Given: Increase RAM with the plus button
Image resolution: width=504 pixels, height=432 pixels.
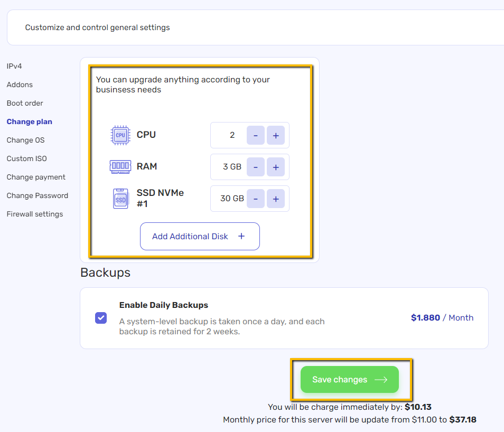Looking at the screenshot, I should tap(276, 167).
